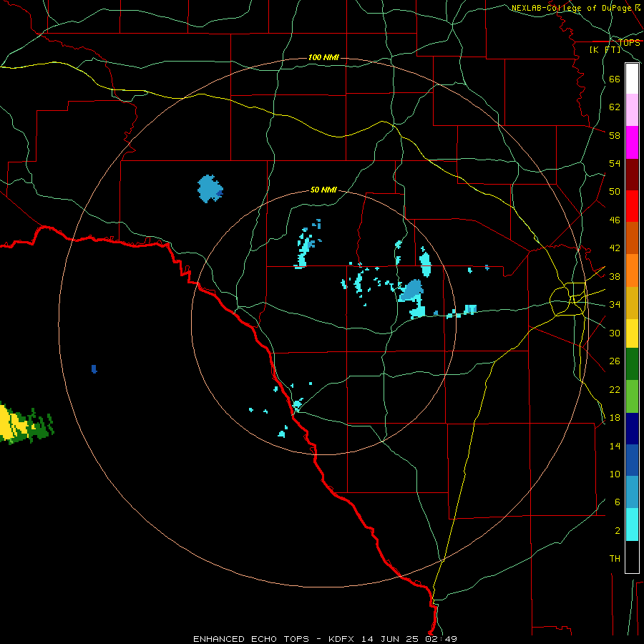Image resolution: width=644 pixels, height=644 pixels.
Task: Click the legend value 50
Action: click(615, 192)
